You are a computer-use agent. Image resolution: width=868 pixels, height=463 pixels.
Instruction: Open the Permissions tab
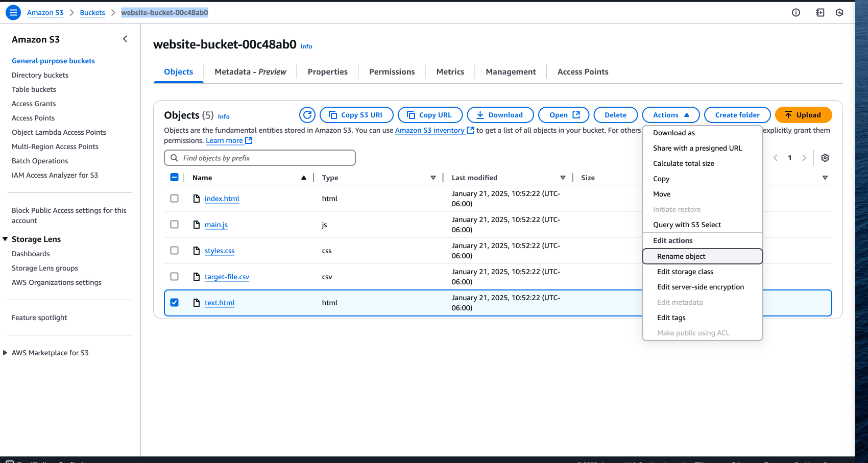tap(392, 72)
